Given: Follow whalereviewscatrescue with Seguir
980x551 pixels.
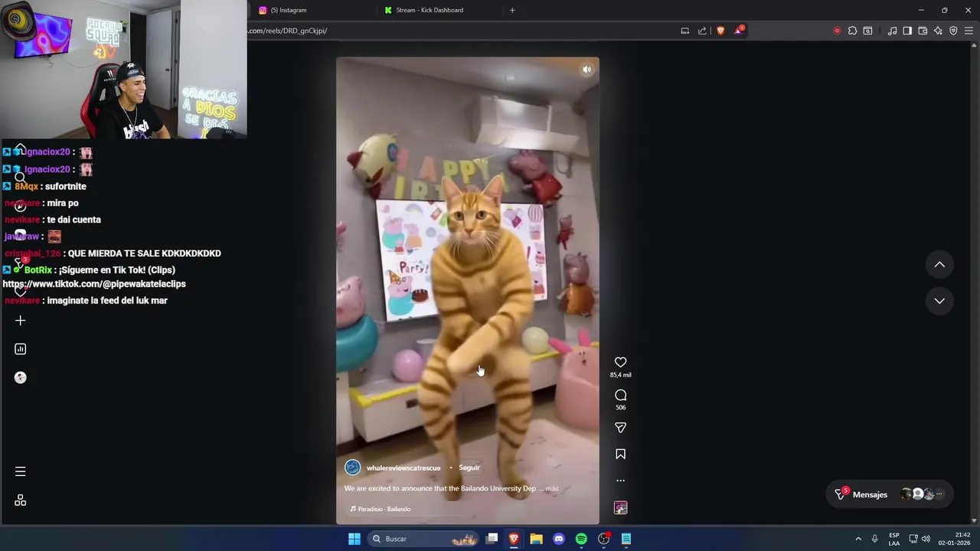Looking at the screenshot, I should coord(469,468).
